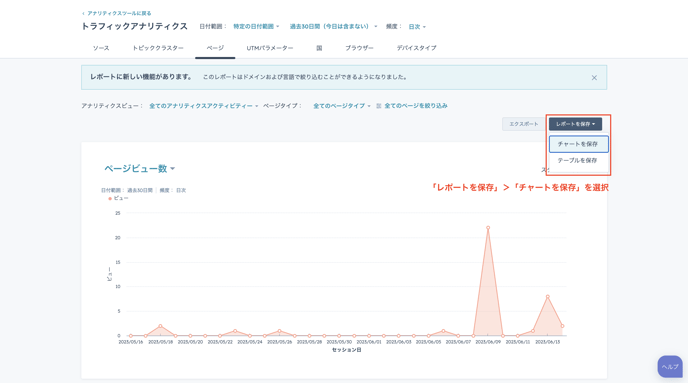The image size is (688, 383).
Task: Click the セッション日 axis label
Action: point(347,350)
